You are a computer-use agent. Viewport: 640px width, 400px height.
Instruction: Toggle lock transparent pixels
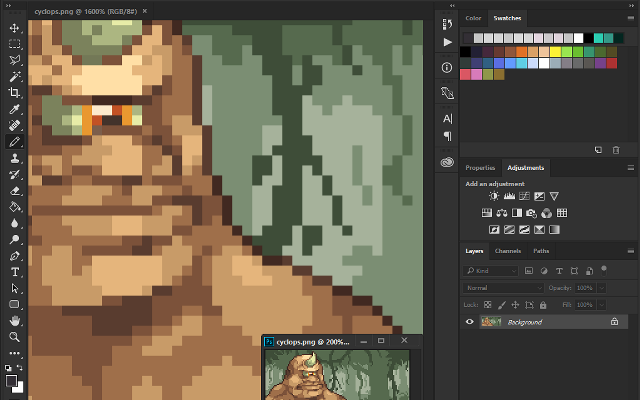[487, 304]
